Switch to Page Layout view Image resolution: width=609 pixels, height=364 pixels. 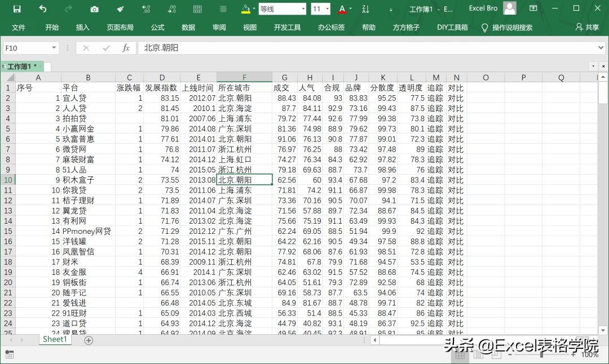click(x=478, y=354)
